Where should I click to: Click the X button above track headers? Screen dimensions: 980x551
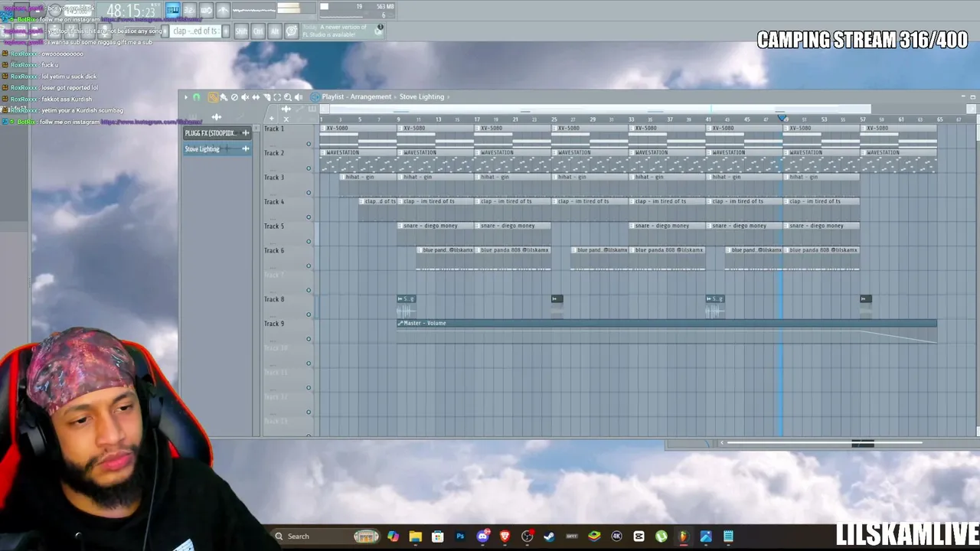click(286, 119)
